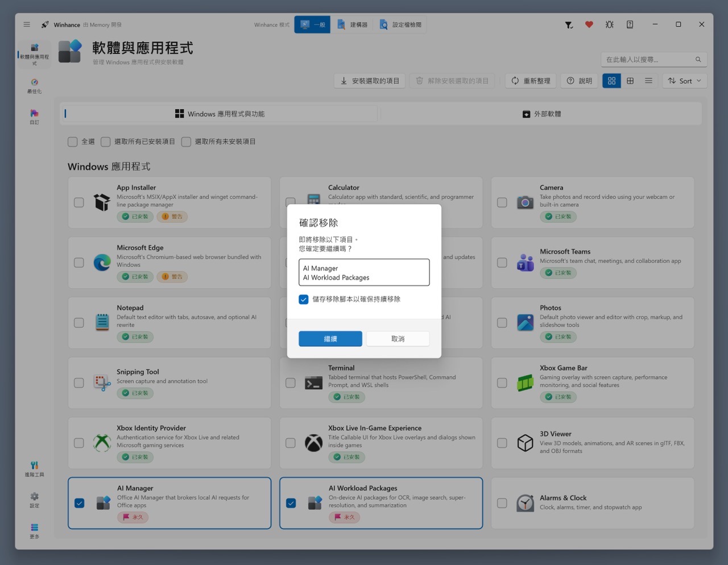Check the App Installer checkbox

(x=79, y=202)
